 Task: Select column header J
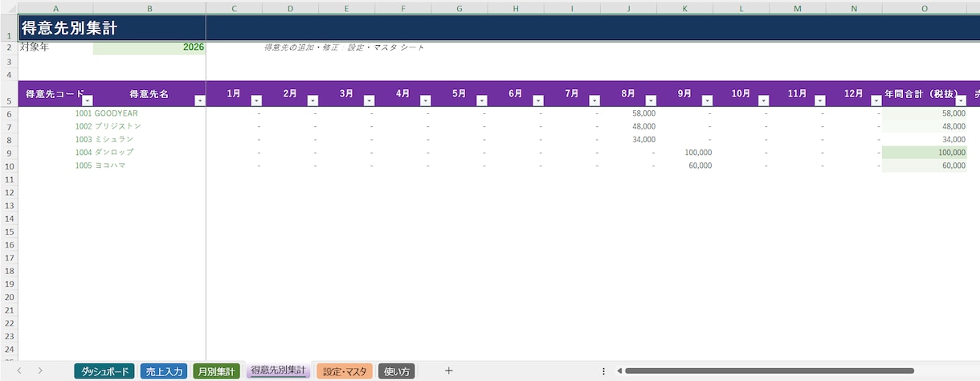point(628,7)
